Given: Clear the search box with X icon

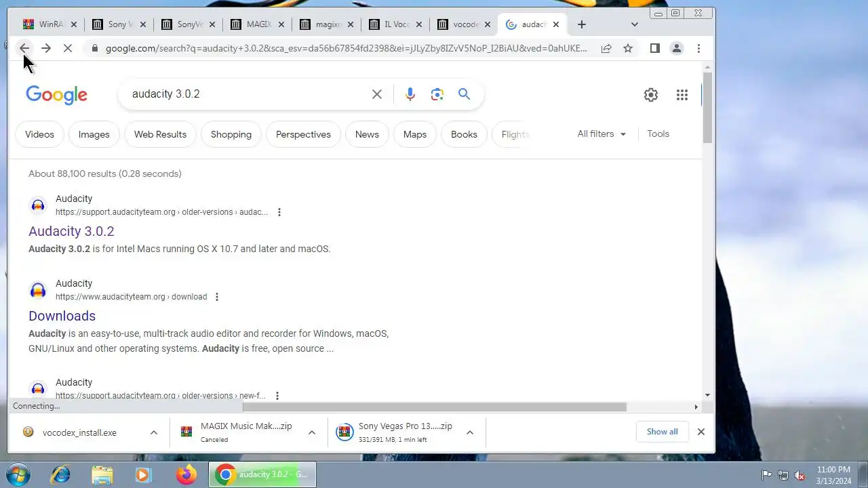Looking at the screenshot, I should [x=377, y=94].
